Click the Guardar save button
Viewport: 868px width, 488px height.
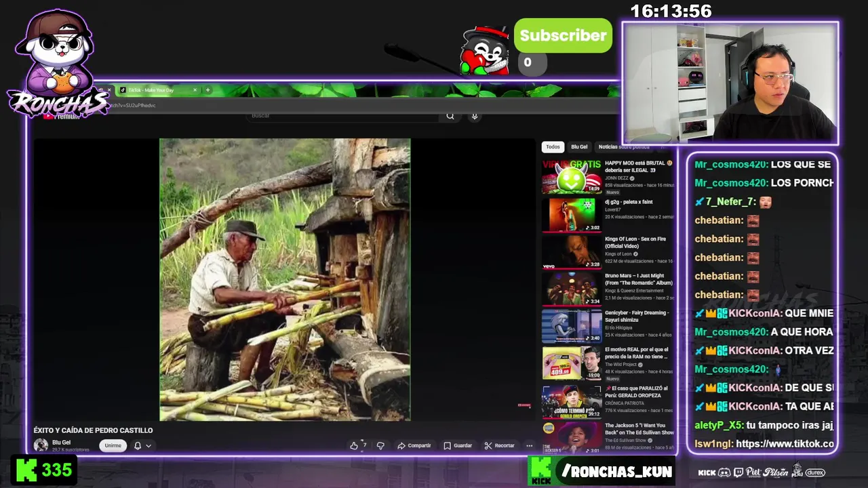(458, 445)
